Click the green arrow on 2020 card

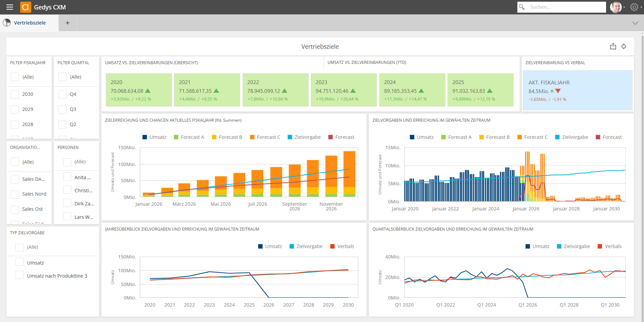tap(148, 91)
